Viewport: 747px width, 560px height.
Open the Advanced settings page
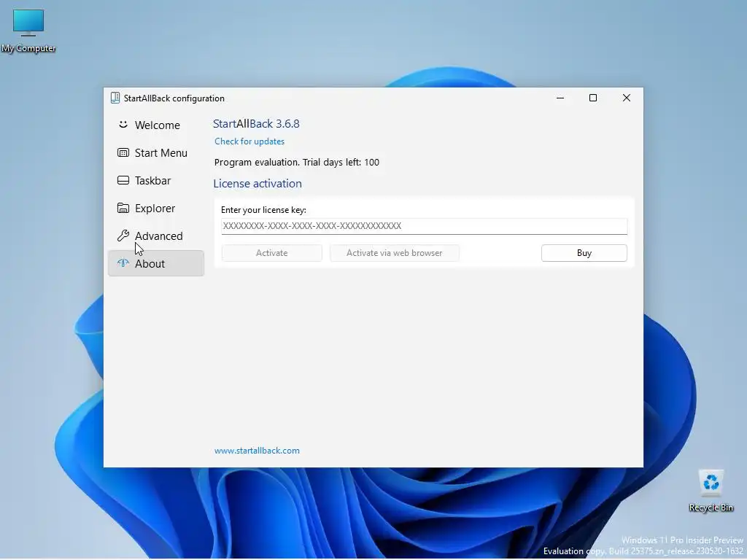[156, 236]
